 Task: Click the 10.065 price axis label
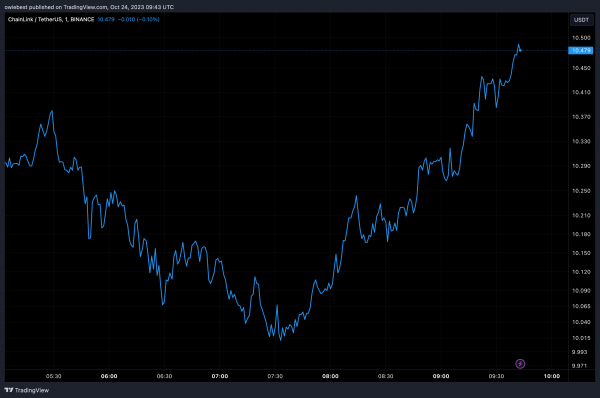click(581, 306)
